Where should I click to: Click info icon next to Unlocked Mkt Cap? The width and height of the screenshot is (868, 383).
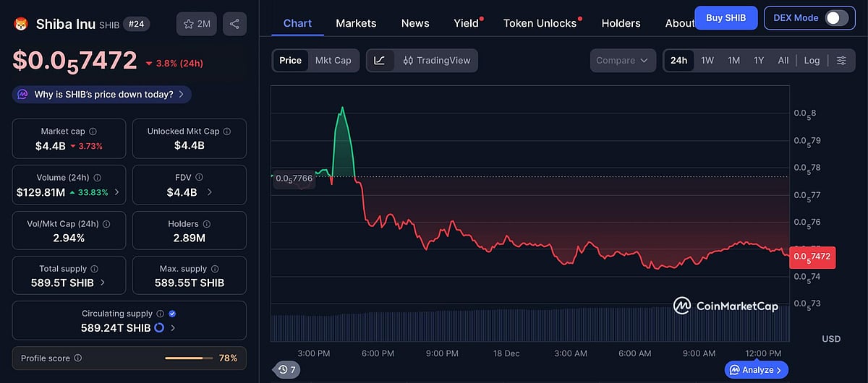227,132
